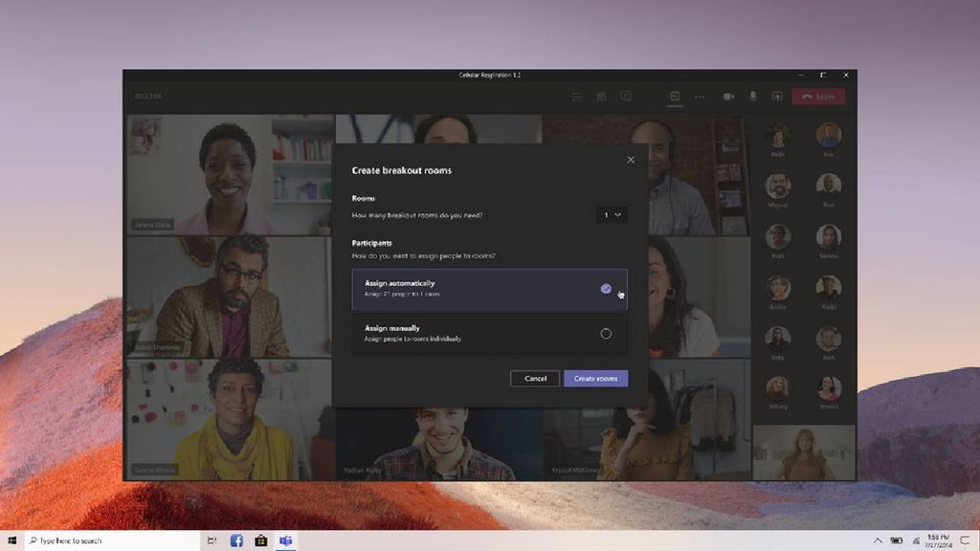Open the participants list icon
The width and height of the screenshot is (980, 551).
[601, 96]
